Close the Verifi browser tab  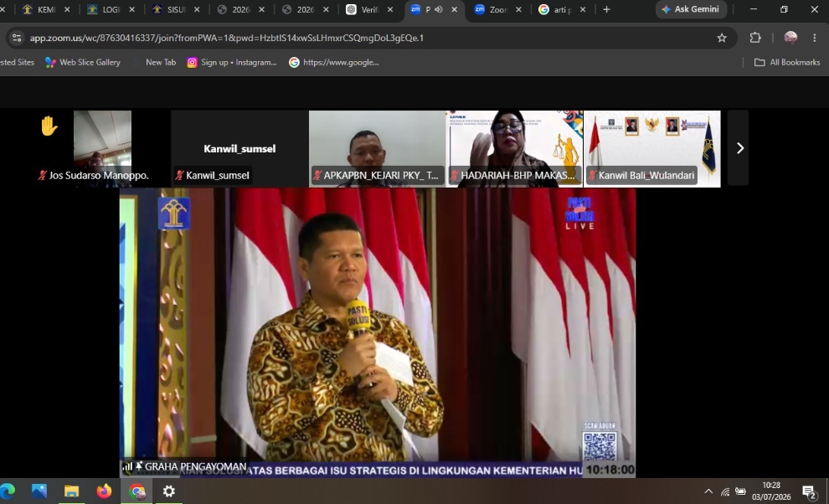click(x=390, y=9)
